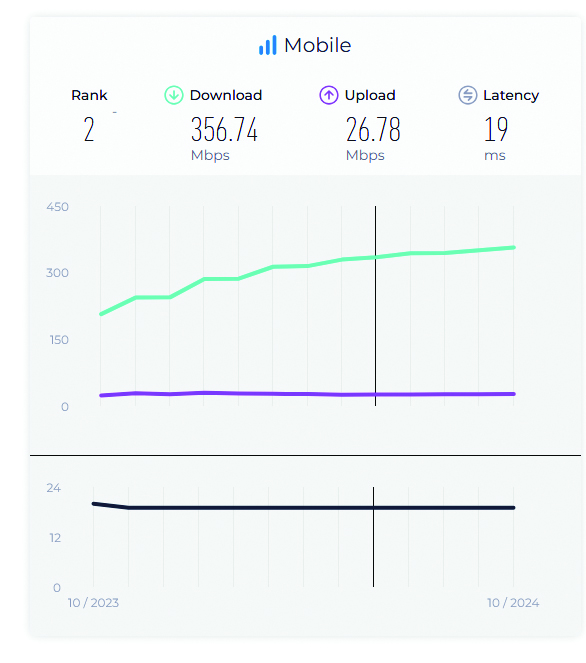This screenshot has height=663, width=586.
Task: Click the Latency label
Action: coord(511,96)
